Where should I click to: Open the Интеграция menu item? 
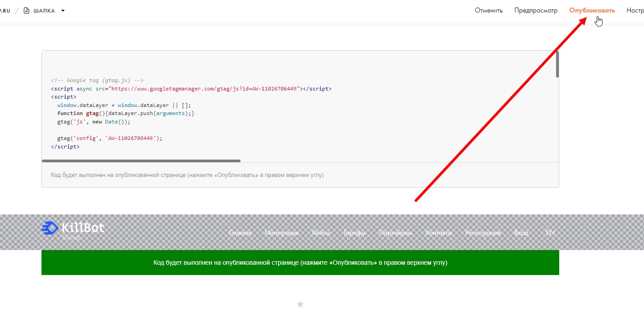click(282, 233)
